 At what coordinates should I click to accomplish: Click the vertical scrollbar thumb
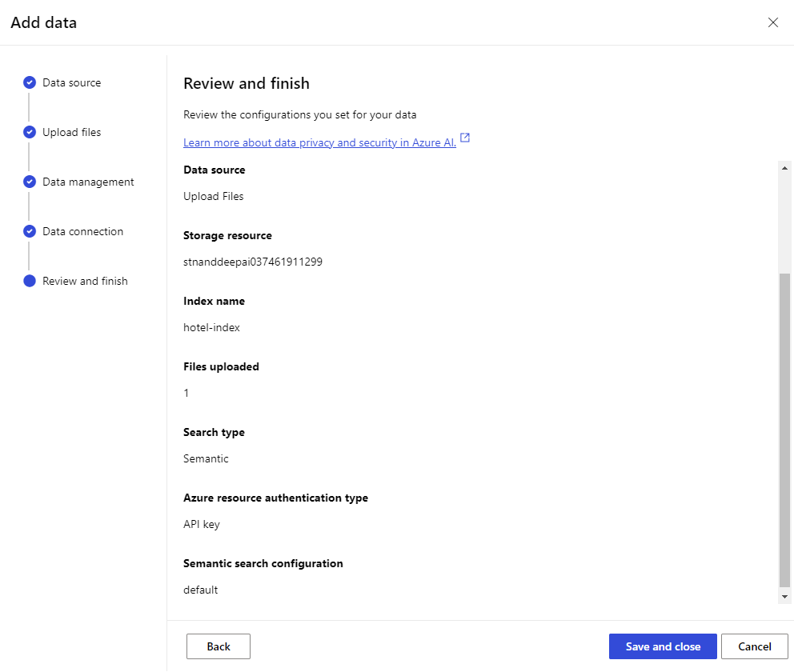pos(784,428)
